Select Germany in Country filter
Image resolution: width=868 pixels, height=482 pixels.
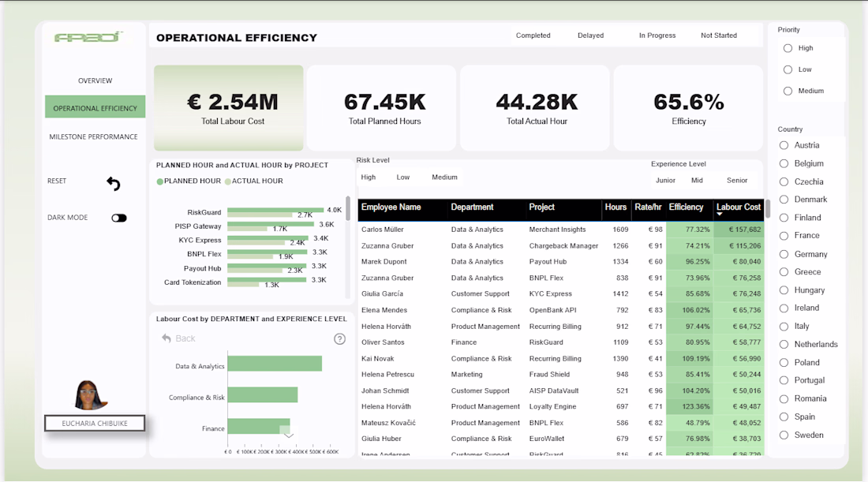784,254
